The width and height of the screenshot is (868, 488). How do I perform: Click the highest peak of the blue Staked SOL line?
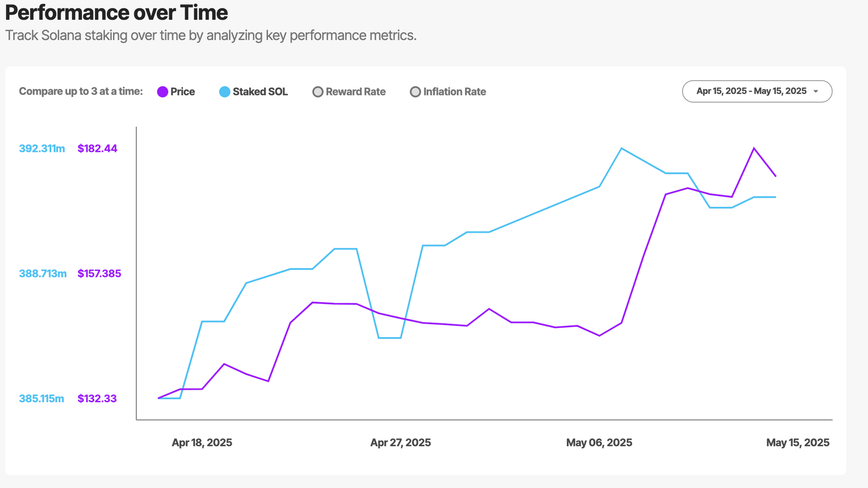[x=622, y=149]
